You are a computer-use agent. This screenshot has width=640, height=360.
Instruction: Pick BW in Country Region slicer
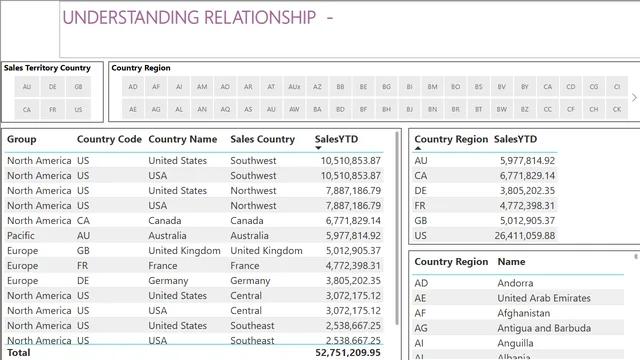pos(502,109)
